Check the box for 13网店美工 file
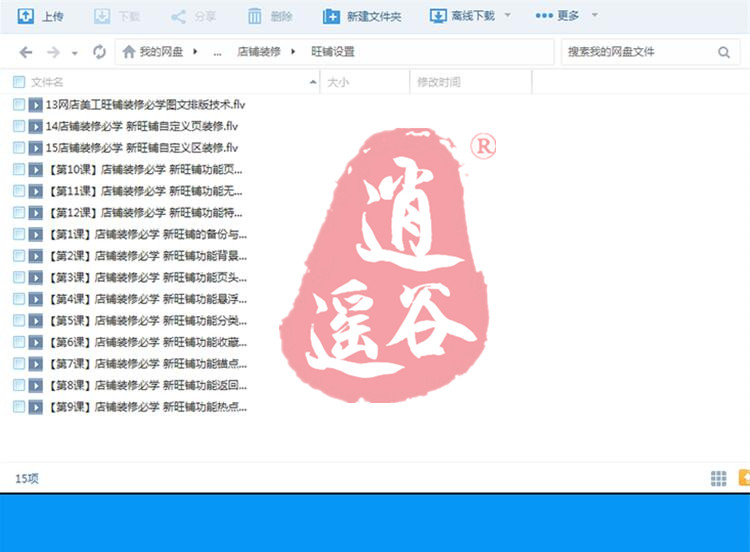Viewport: 750px width, 552px height. point(19,104)
